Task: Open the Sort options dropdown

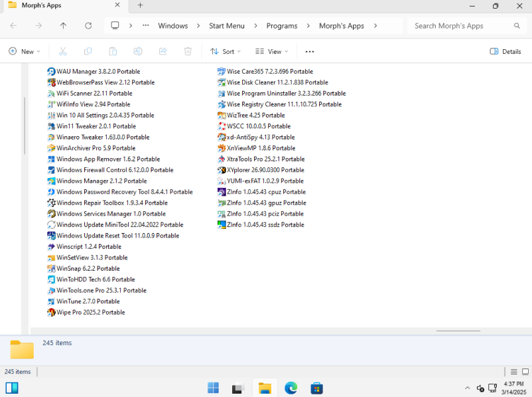Action: tap(226, 52)
